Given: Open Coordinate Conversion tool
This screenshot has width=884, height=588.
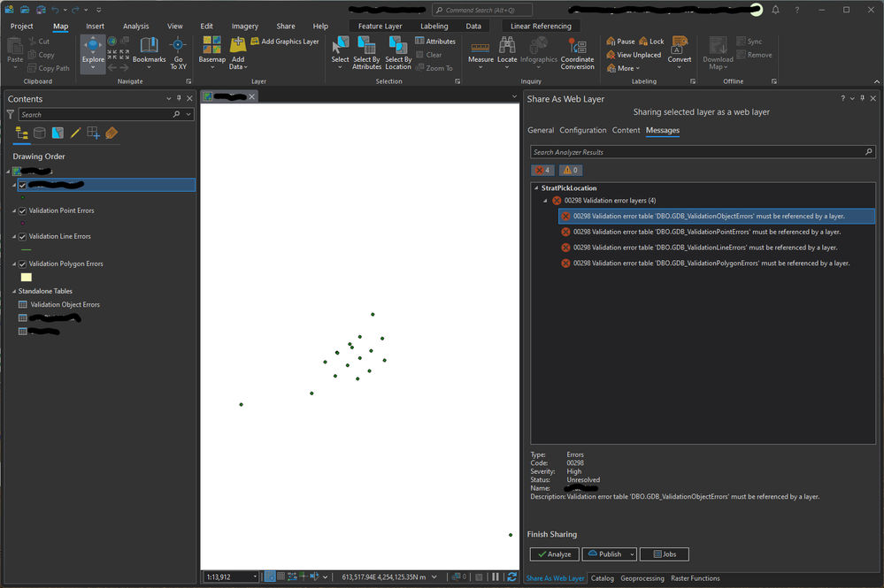Looking at the screenshot, I should pos(577,51).
